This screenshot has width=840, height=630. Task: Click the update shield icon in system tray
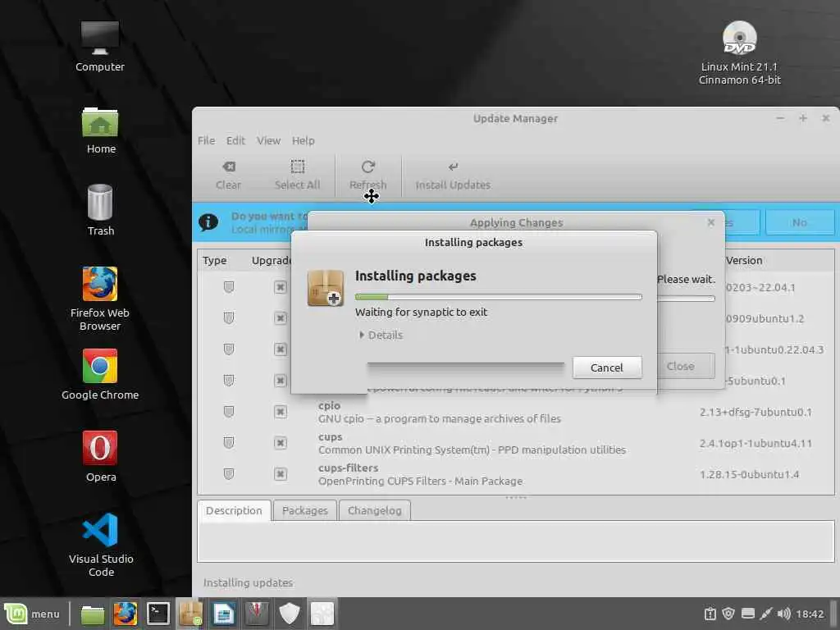pyautogui.click(x=728, y=614)
